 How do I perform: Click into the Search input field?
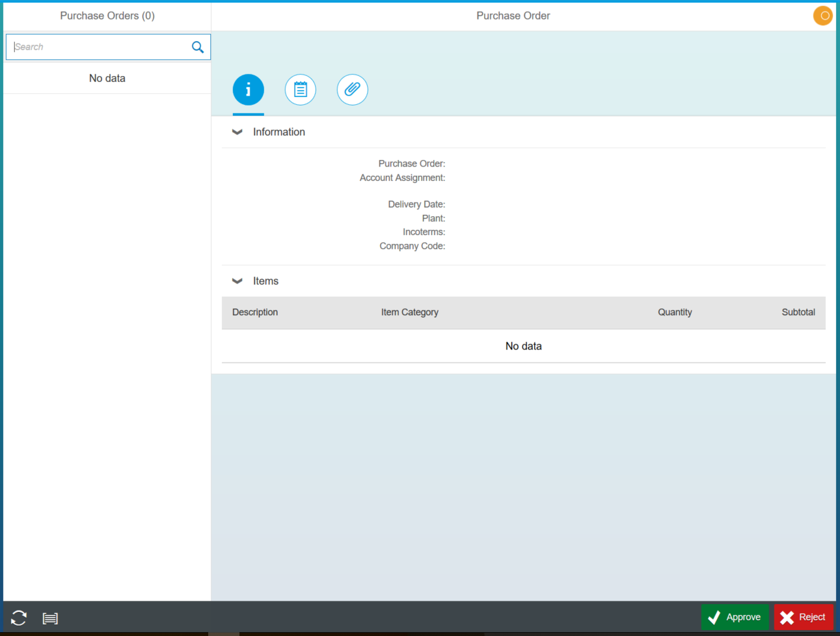click(98, 46)
